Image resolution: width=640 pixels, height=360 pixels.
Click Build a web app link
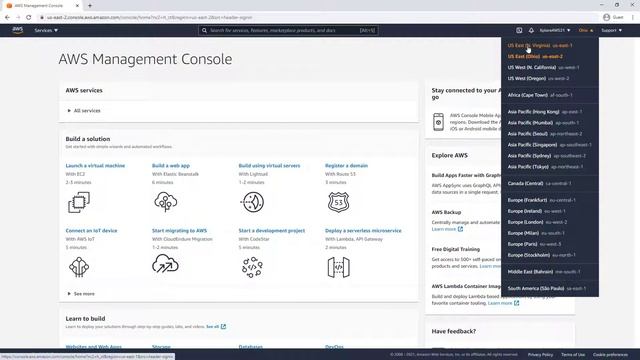(171, 166)
